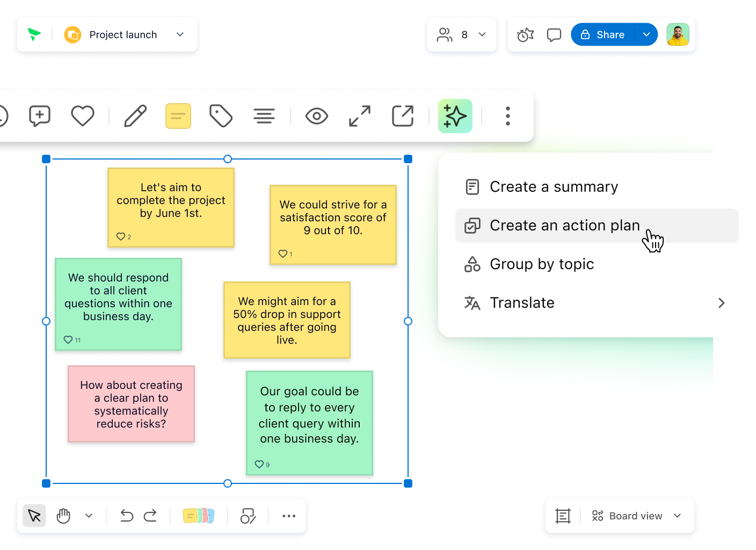
Task: Toggle the heart showing 11 likes
Action: coord(68,339)
